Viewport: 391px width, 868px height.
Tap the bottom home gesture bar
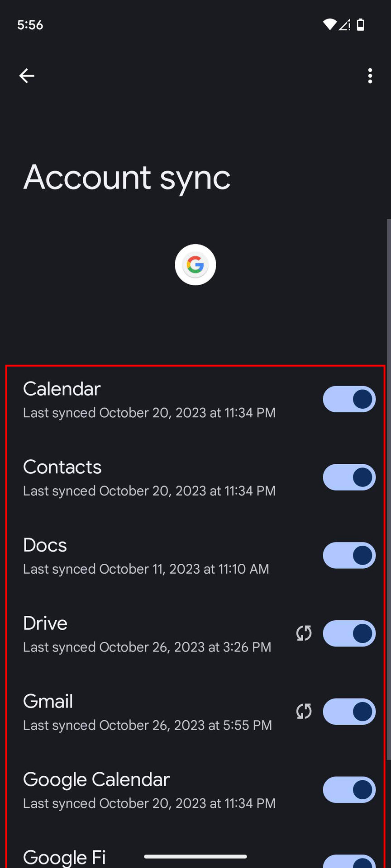(x=195, y=856)
